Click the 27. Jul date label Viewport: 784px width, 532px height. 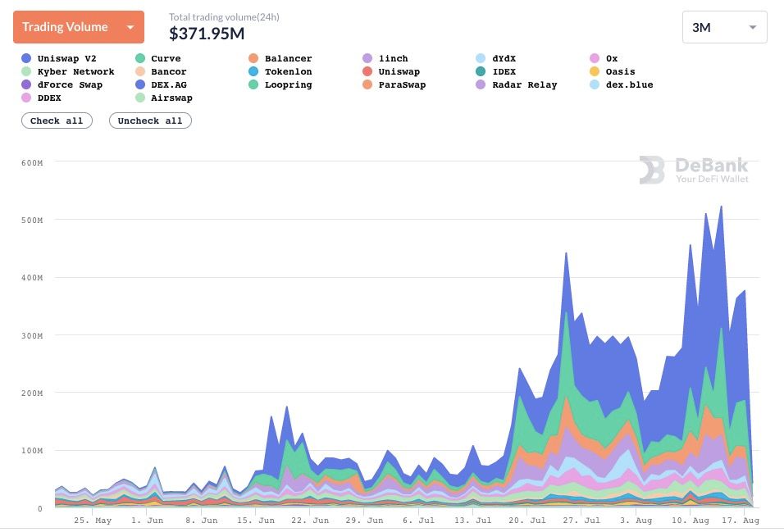coord(581,520)
